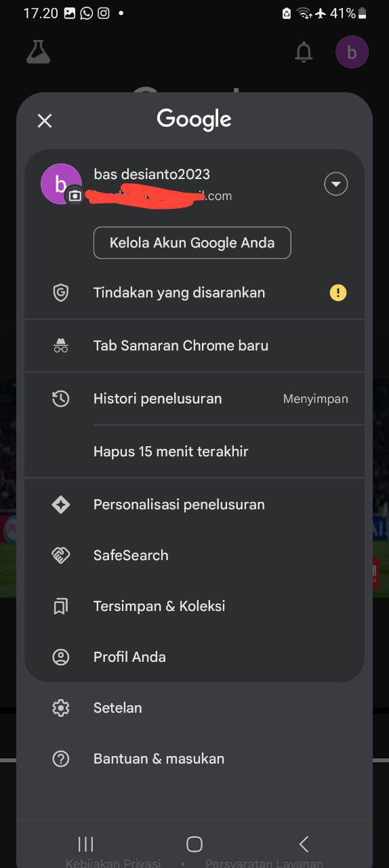Open Setelan gear icon

tap(61, 708)
